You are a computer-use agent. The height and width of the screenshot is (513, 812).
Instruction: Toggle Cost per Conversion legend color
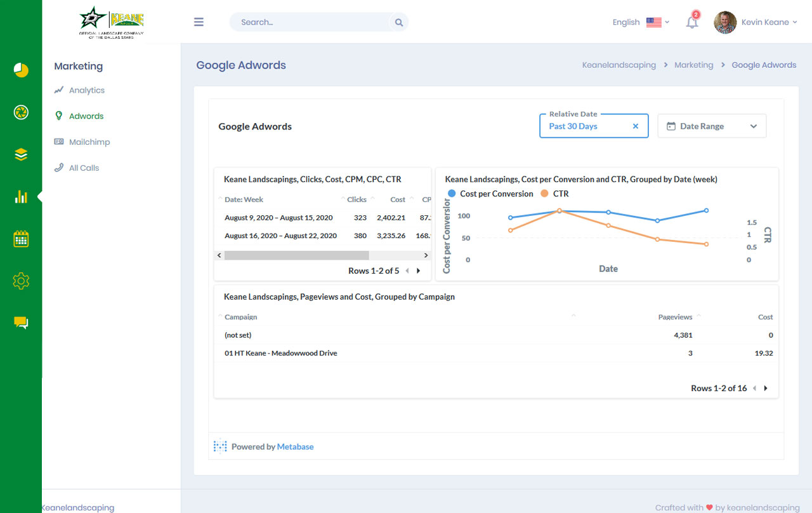(x=451, y=194)
